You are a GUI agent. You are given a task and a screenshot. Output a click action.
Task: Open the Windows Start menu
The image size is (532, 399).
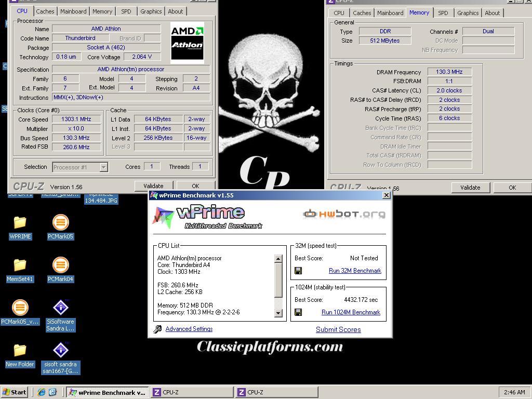tap(14, 392)
